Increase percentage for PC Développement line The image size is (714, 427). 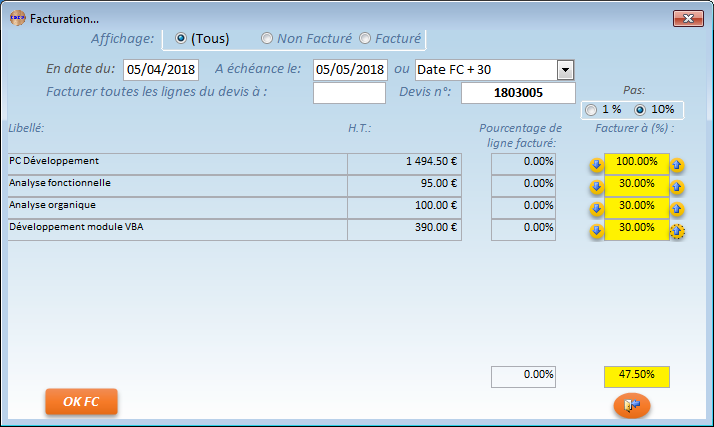coord(677,164)
